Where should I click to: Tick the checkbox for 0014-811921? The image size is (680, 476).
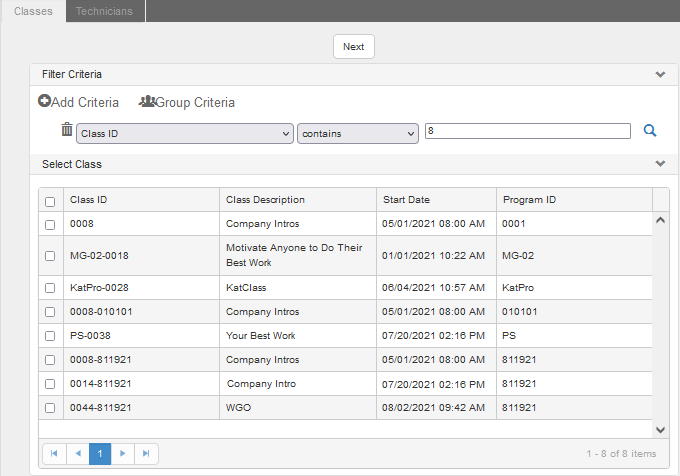click(50, 384)
